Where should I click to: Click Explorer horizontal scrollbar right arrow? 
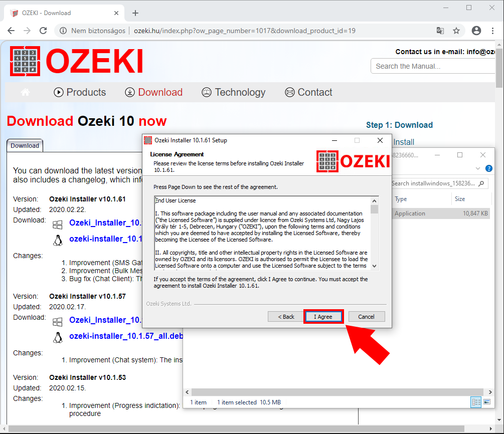point(490,392)
